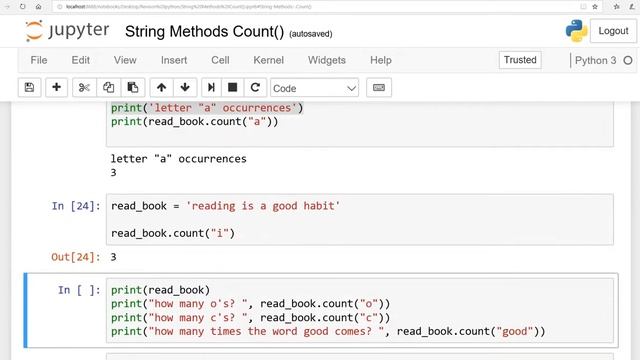Viewport: 640px width, 360px height.
Task: Click the Jupyter logo
Action: coord(67,31)
